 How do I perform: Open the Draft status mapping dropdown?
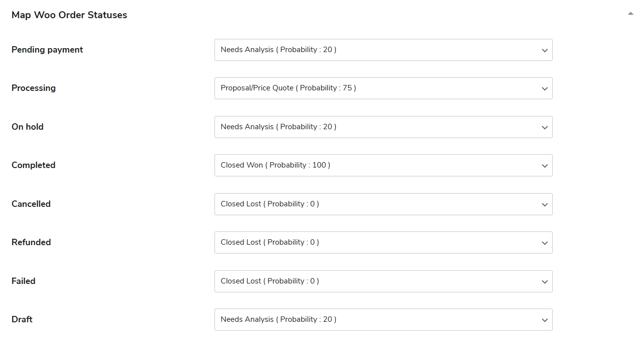tap(383, 320)
